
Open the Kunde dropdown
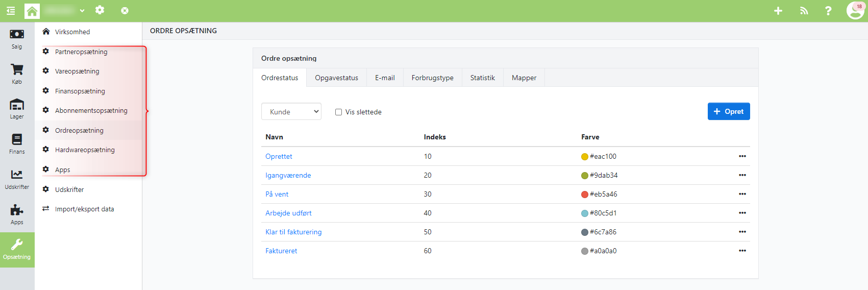click(291, 112)
